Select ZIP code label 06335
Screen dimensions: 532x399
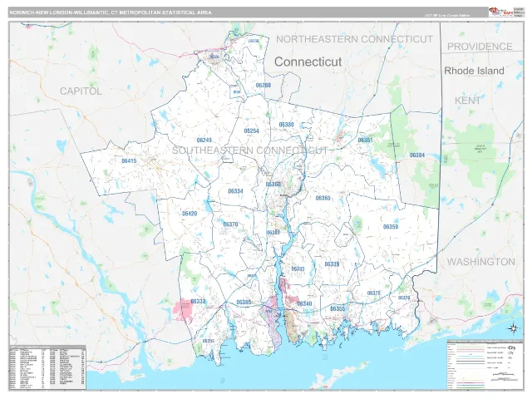click(x=298, y=268)
